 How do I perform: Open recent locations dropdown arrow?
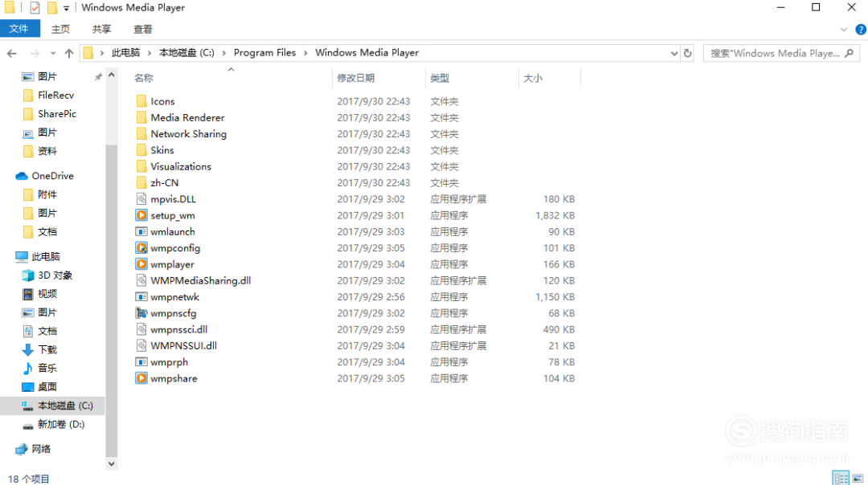[x=52, y=53]
